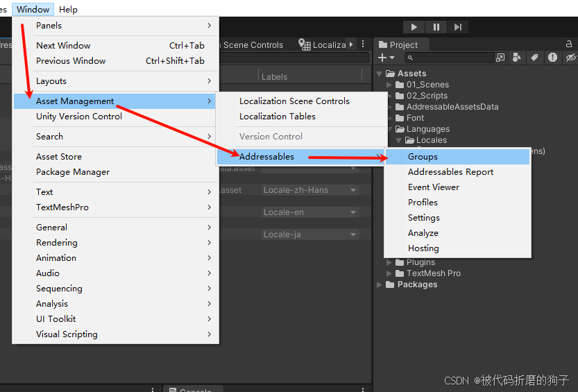This screenshot has width=578, height=392.
Task: Collapse the Assets folder tree
Action: pyautogui.click(x=380, y=74)
